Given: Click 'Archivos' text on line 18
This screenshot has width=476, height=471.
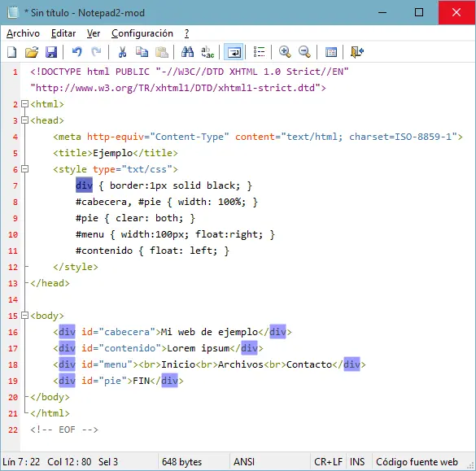Looking at the screenshot, I should [241, 364].
